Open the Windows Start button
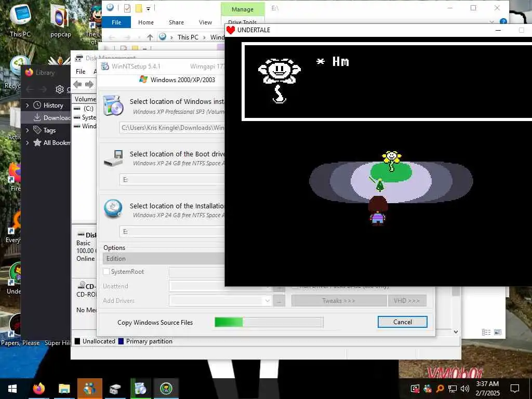Viewport: 532px width, 399px height. [x=12, y=389]
